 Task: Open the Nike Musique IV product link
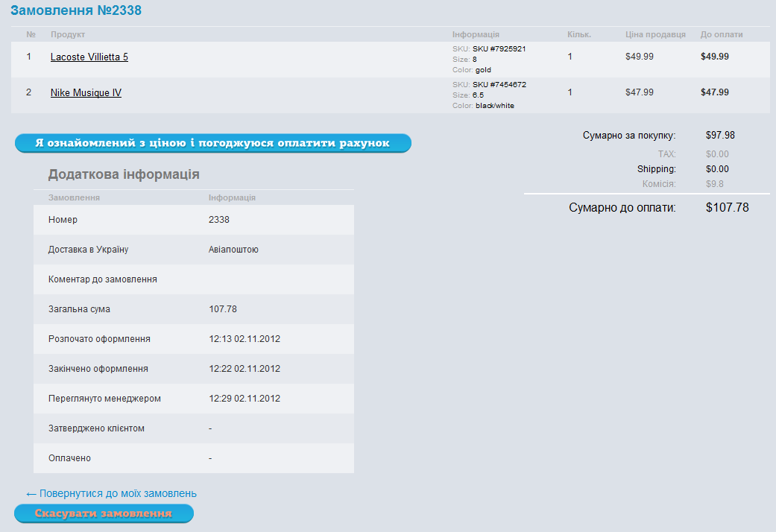click(86, 92)
